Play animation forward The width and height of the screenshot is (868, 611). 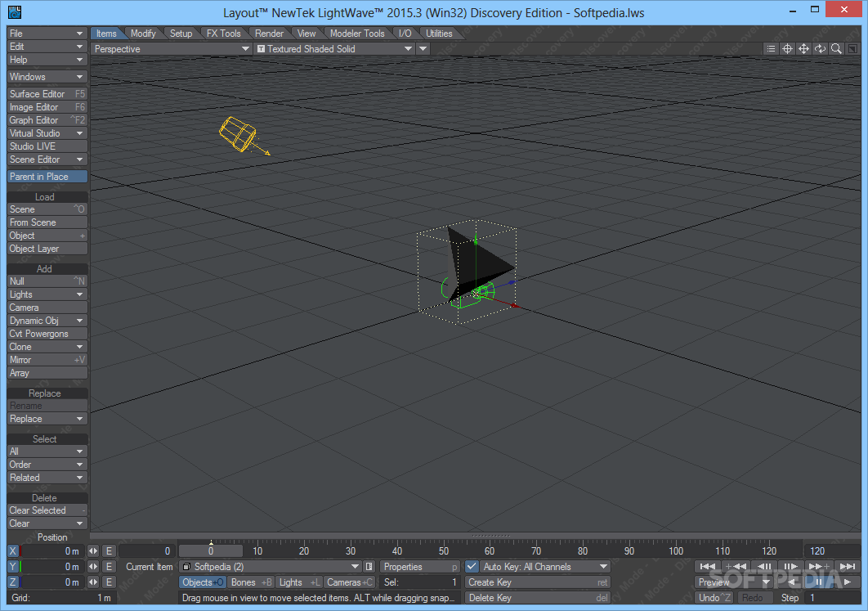[x=848, y=582]
